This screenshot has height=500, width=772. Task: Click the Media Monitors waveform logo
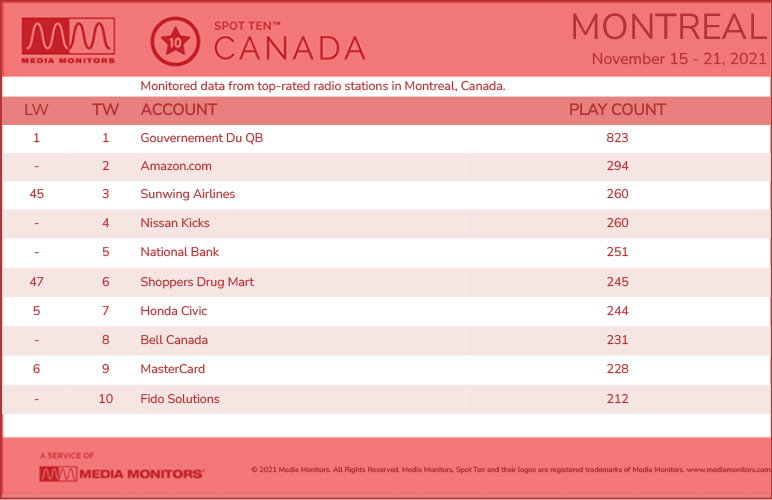pos(68,41)
